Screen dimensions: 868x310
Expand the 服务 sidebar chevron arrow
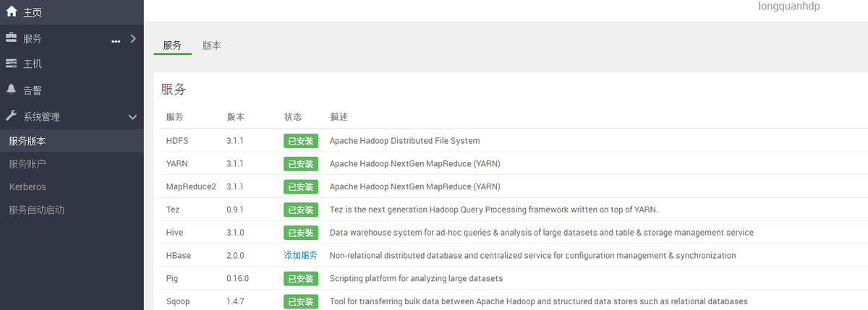pos(133,38)
